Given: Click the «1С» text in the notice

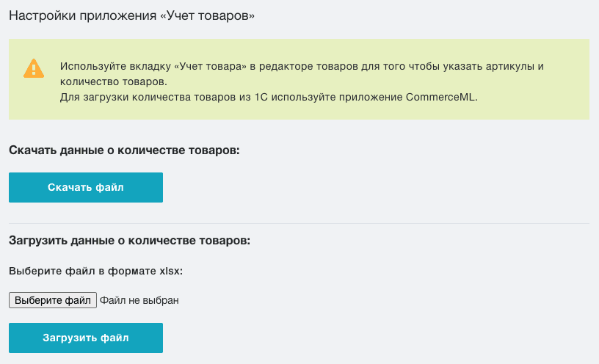Looking at the screenshot, I should [261, 97].
